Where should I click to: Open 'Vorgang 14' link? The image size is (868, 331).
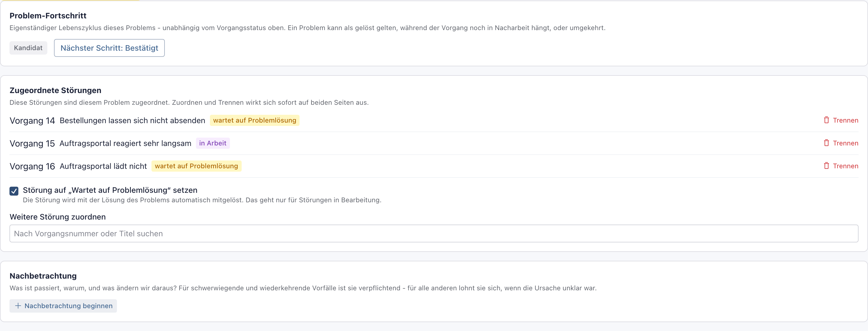32,121
